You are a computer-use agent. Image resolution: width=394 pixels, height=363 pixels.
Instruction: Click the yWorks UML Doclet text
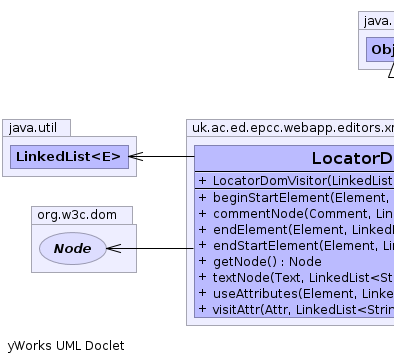66,346
